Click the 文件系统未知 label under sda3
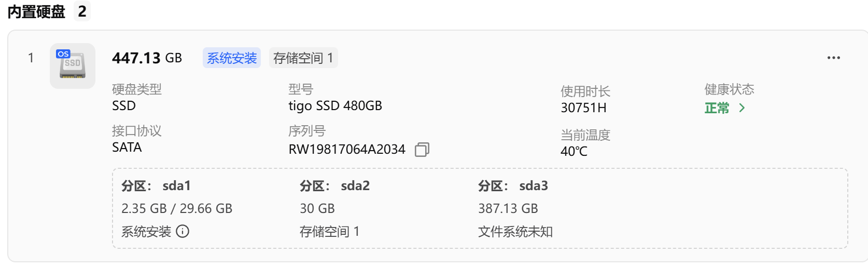 515,232
